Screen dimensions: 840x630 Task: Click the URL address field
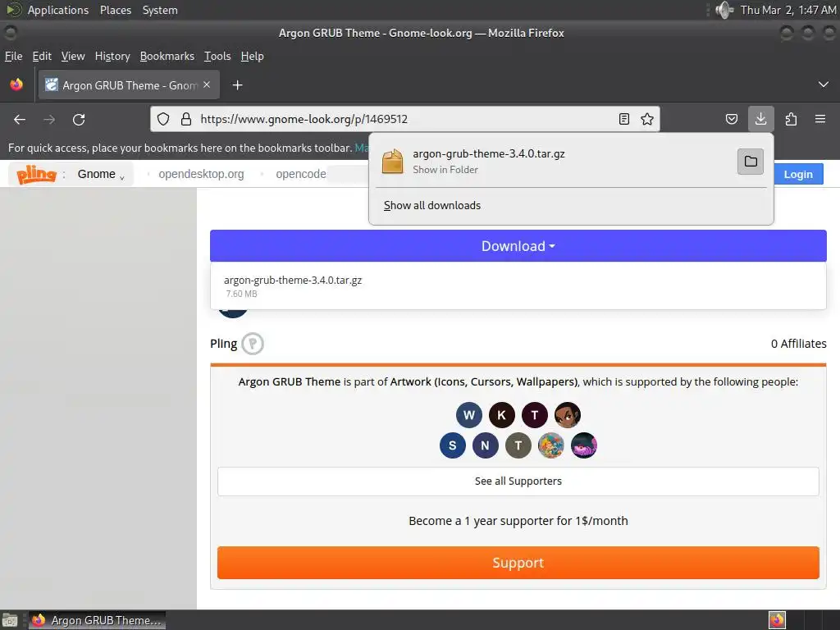click(x=404, y=119)
